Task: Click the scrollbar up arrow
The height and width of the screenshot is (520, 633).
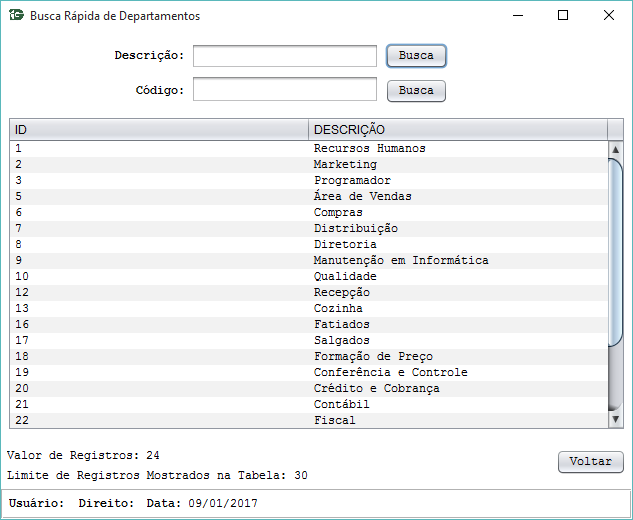Action: [615, 149]
